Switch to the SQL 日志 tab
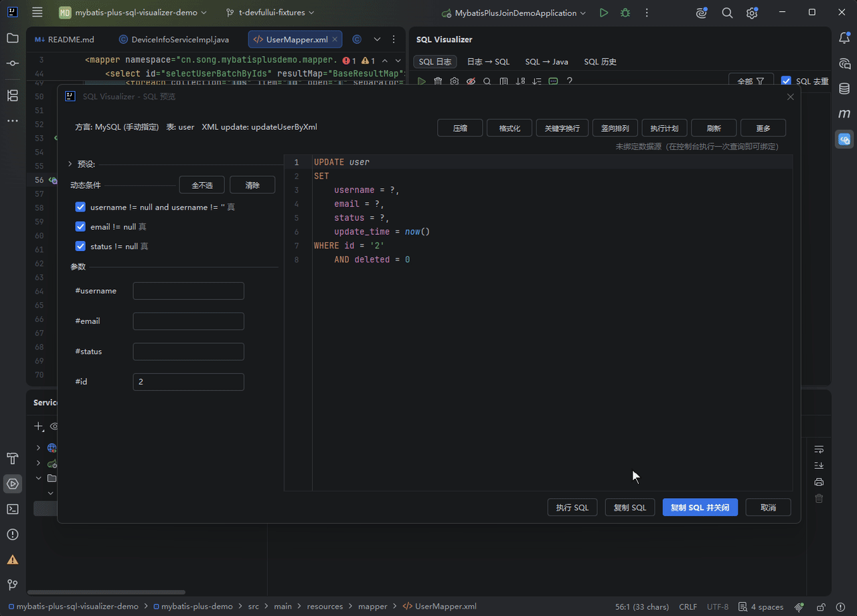This screenshot has width=857, height=616. point(435,62)
